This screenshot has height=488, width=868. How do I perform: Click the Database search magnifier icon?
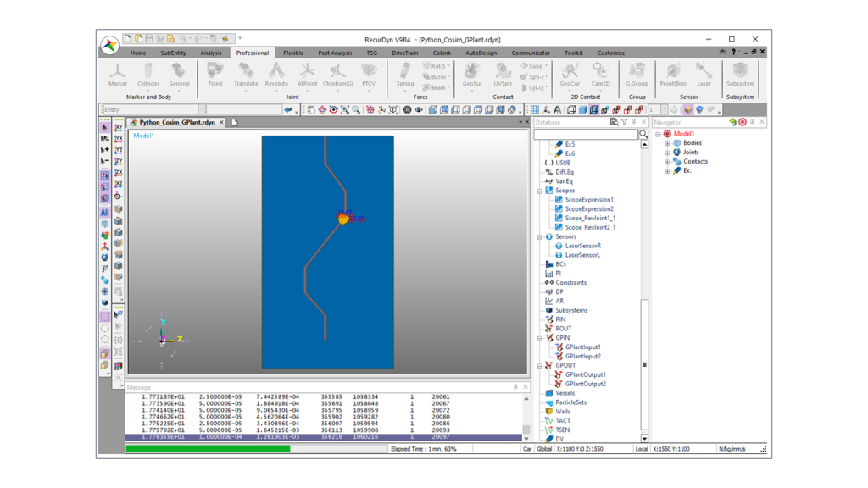point(643,134)
